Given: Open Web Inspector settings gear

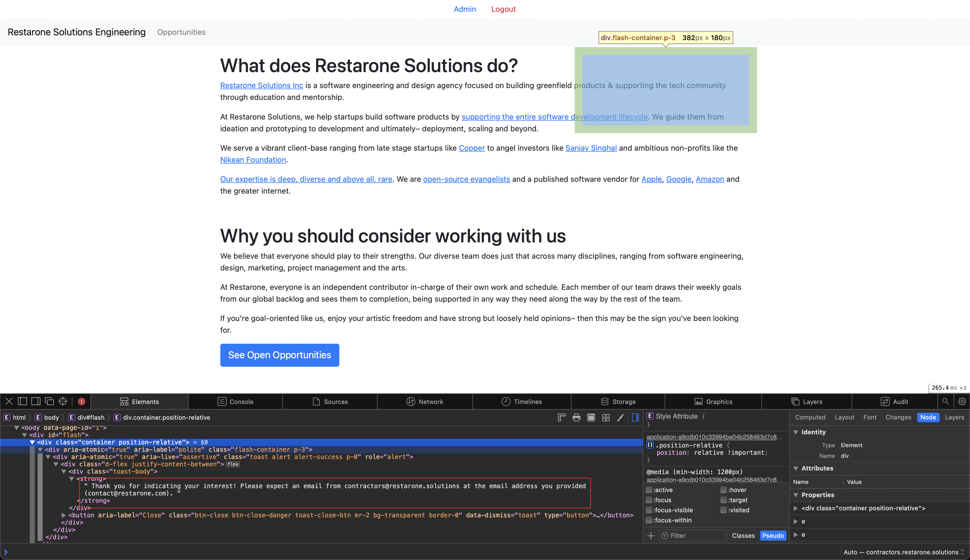Looking at the screenshot, I should (x=962, y=401).
